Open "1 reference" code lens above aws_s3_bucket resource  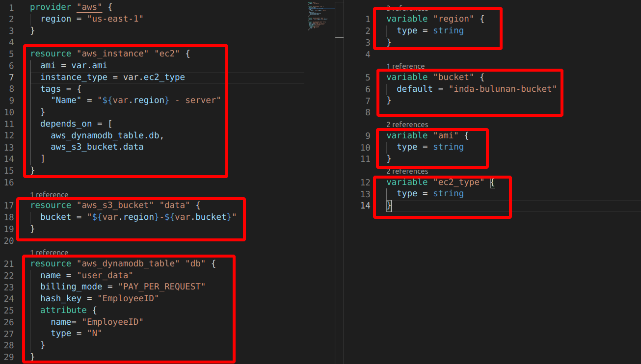(x=49, y=195)
